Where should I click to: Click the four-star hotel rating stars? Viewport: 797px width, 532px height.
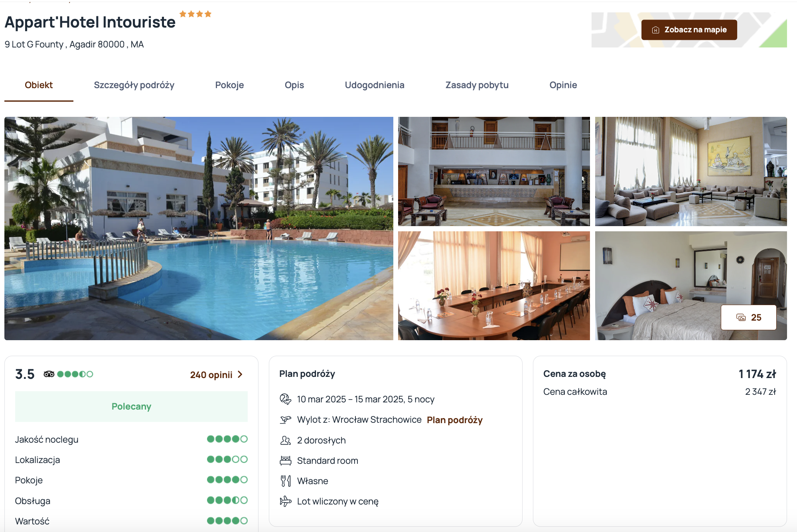pos(195,14)
